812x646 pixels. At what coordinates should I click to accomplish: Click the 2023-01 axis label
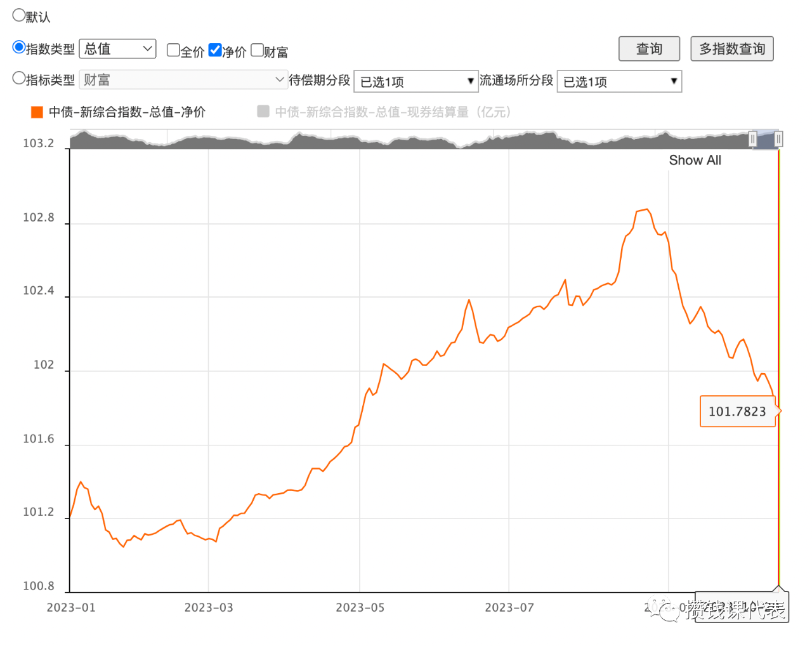coord(71,608)
